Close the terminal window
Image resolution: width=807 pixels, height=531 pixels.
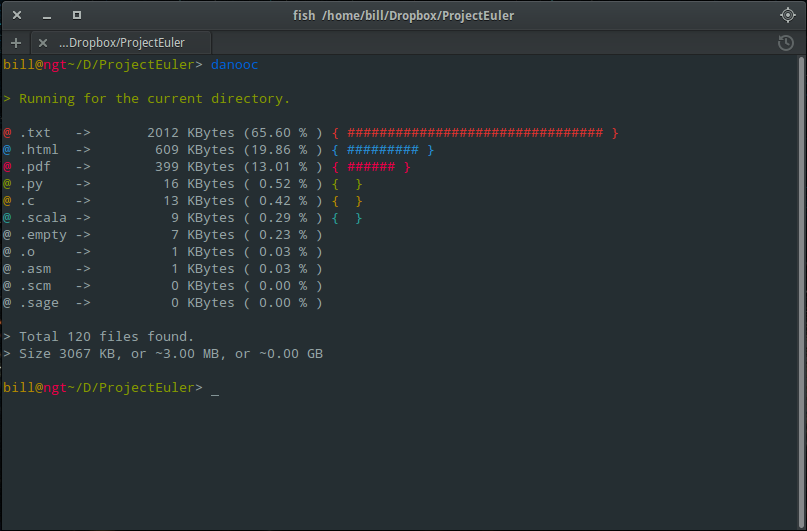[x=17, y=15]
